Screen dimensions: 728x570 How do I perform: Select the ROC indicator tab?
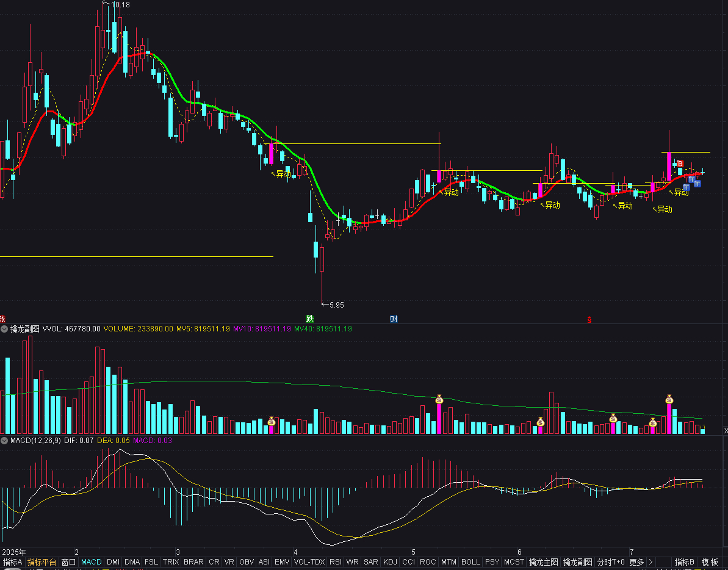pos(428,561)
